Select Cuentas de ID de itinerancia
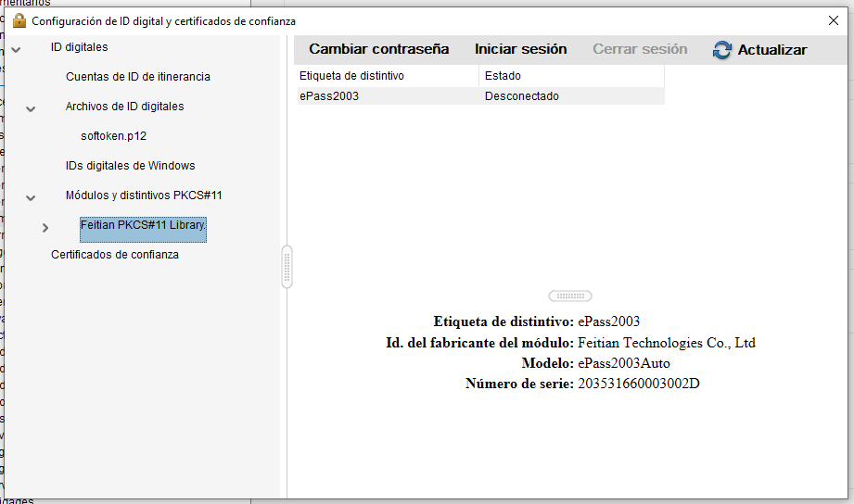The width and height of the screenshot is (854, 504). (x=137, y=77)
